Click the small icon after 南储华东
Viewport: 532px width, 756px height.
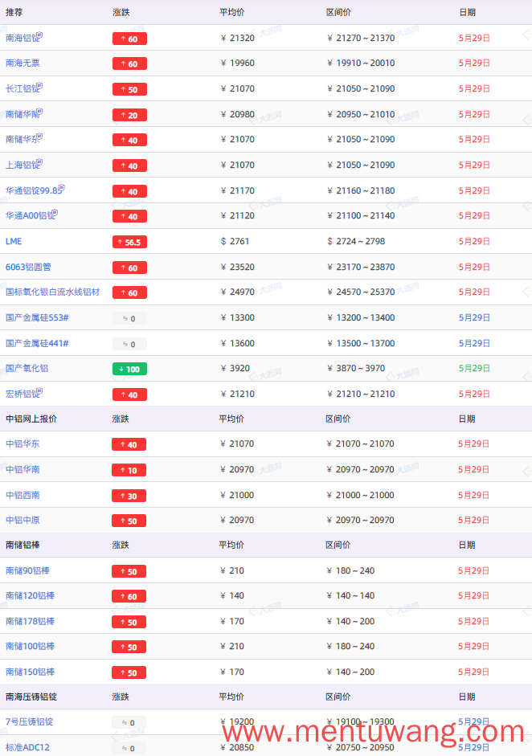[40, 136]
